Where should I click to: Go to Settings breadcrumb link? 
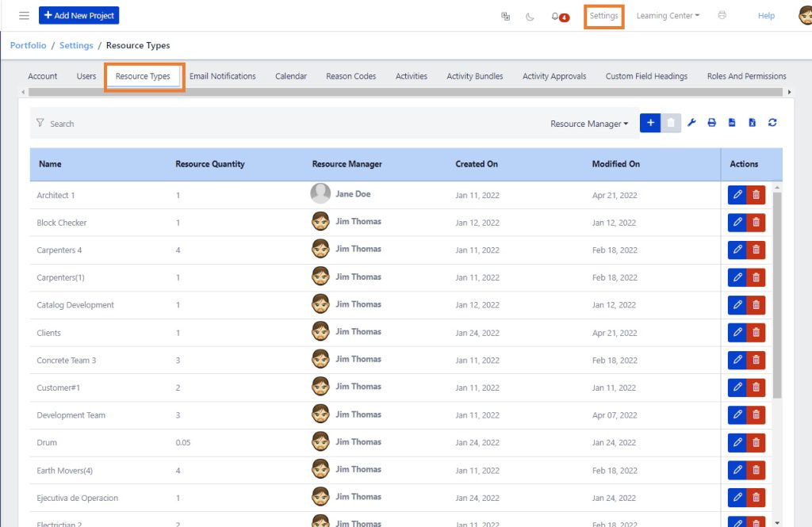pyautogui.click(x=76, y=45)
